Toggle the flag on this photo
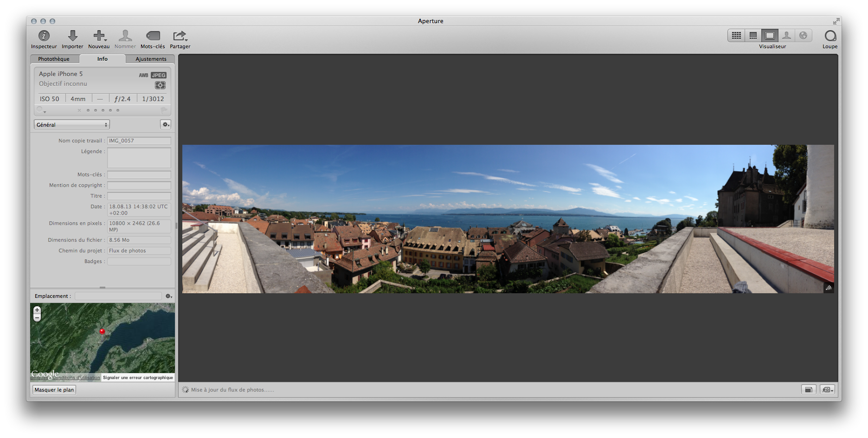The height and width of the screenshot is (438, 868). [x=164, y=110]
